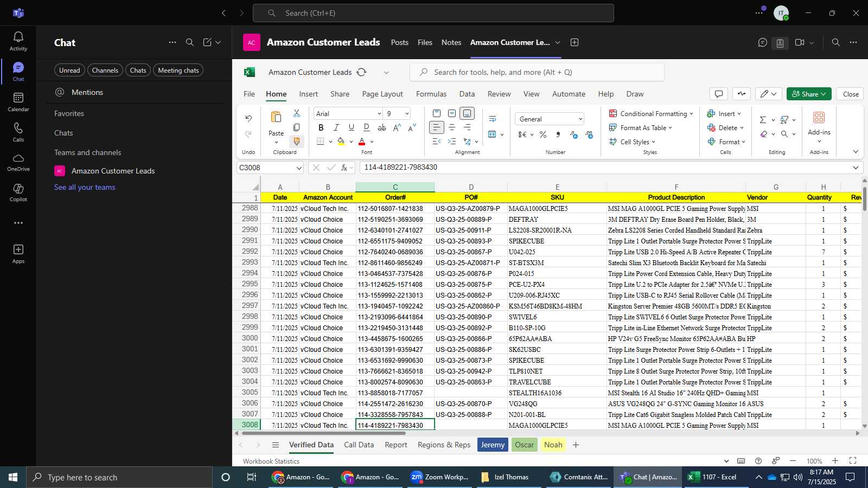The height and width of the screenshot is (488, 868).
Task: Switch to the Formulas ribbon tab
Action: coord(431,94)
